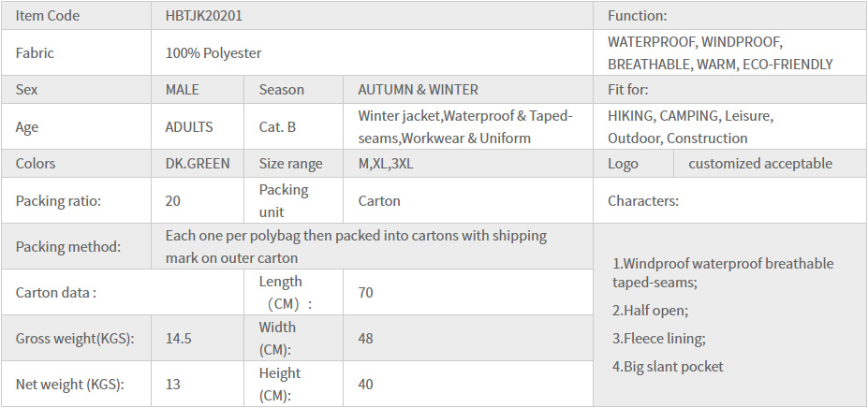Click the carton width value 48

click(x=366, y=339)
